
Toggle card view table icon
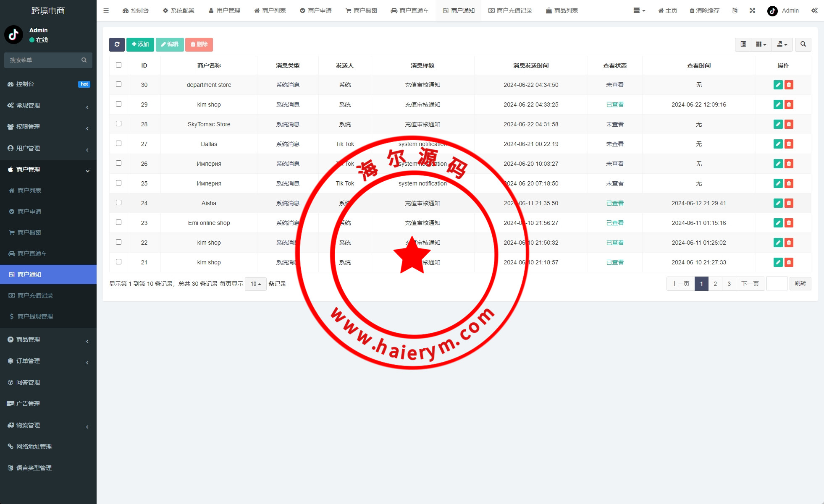[x=743, y=44]
